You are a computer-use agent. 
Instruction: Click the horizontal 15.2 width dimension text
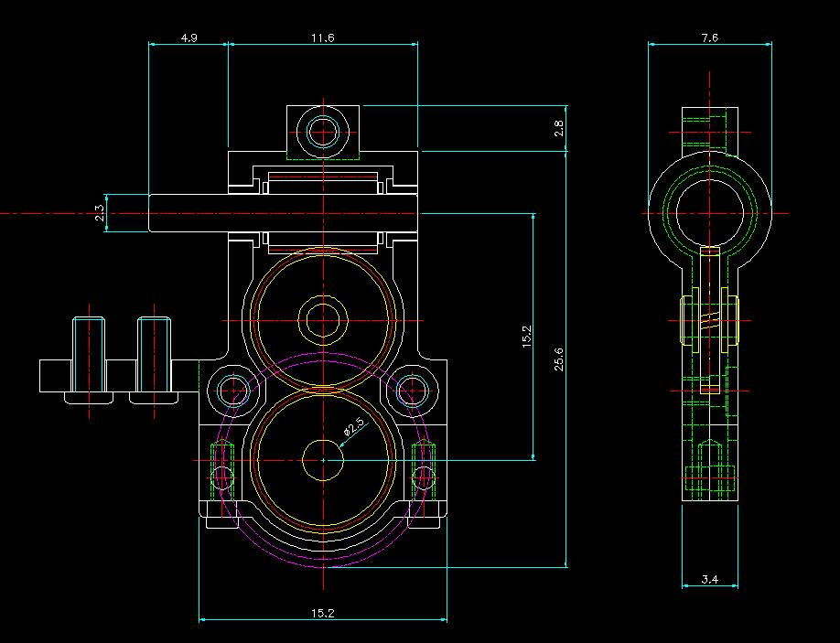point(322,614)
